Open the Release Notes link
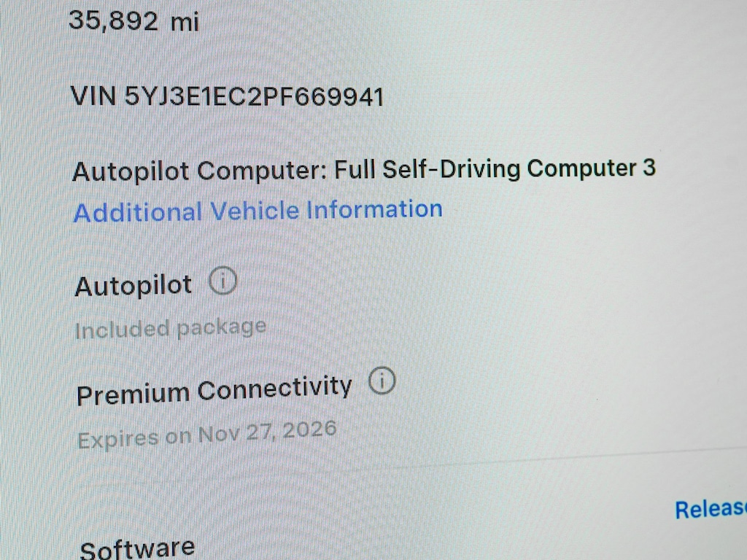 [x=711, y=509]
